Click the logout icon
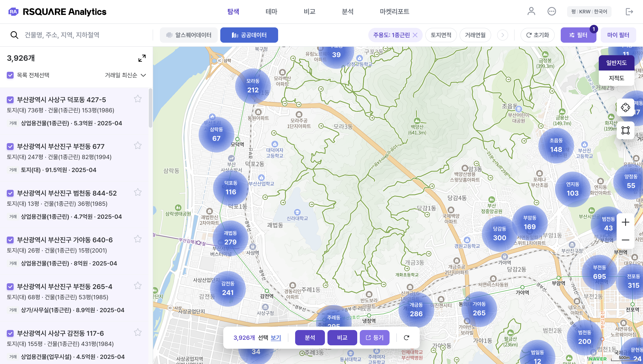643x364 pixels. (629, 11)
